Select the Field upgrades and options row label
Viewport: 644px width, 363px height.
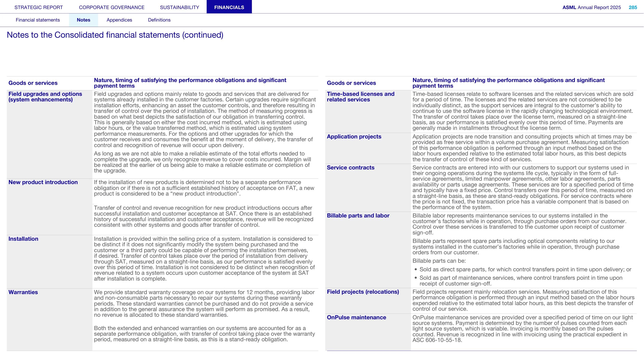(45, 97)
